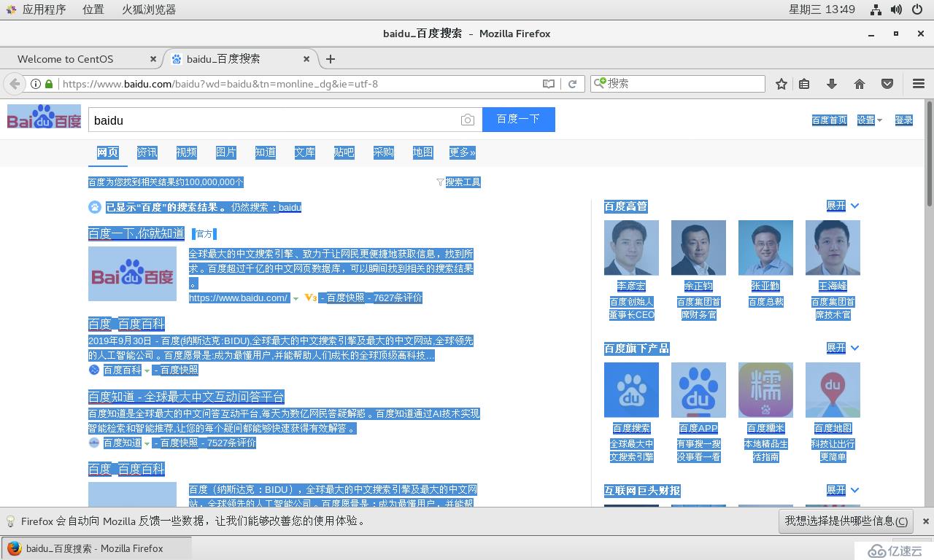The height and width of the screenshot is (560, 934).
Task: Select the 贴吧 search category tab
Action: point(344,152)
